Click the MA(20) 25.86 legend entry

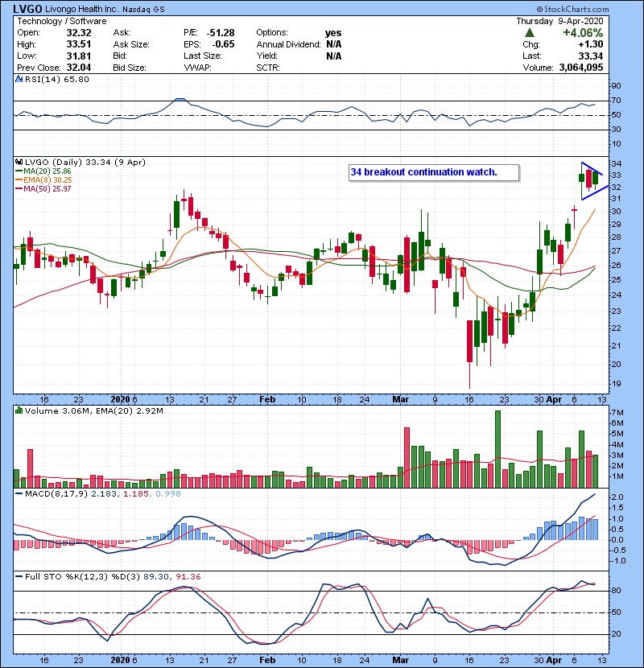point(43,171)
